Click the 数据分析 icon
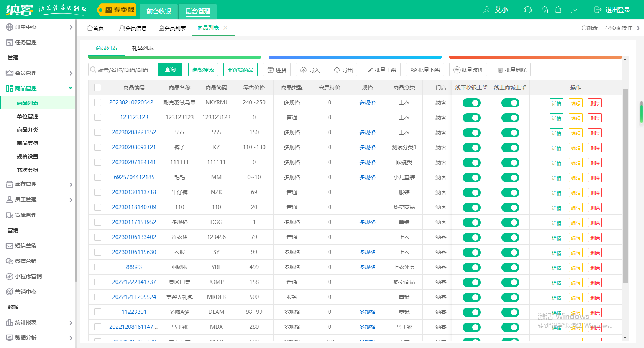 [x=10, y=338]
